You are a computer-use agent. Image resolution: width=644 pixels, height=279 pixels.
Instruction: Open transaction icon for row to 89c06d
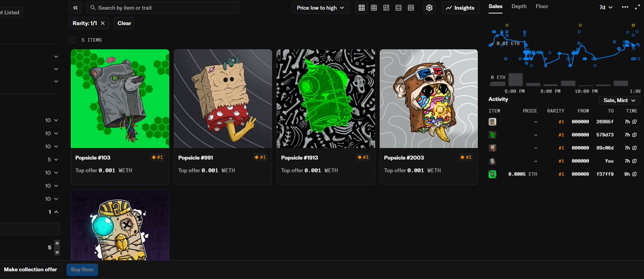point(634,148)
